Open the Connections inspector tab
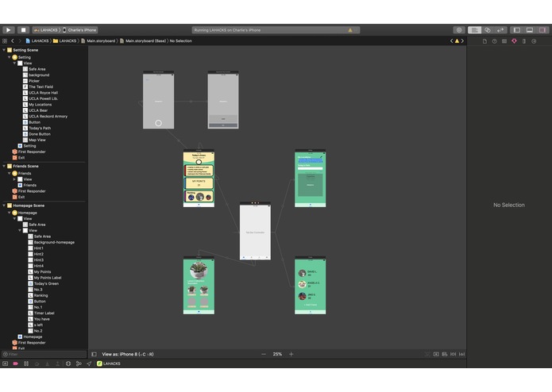552x392 pixels. (x=534, y=41)
